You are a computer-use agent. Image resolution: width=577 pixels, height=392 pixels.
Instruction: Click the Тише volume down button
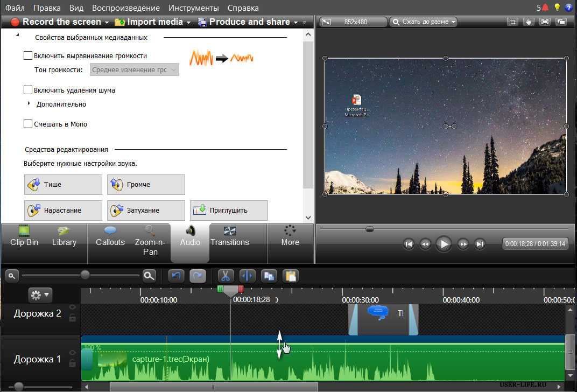63,184
